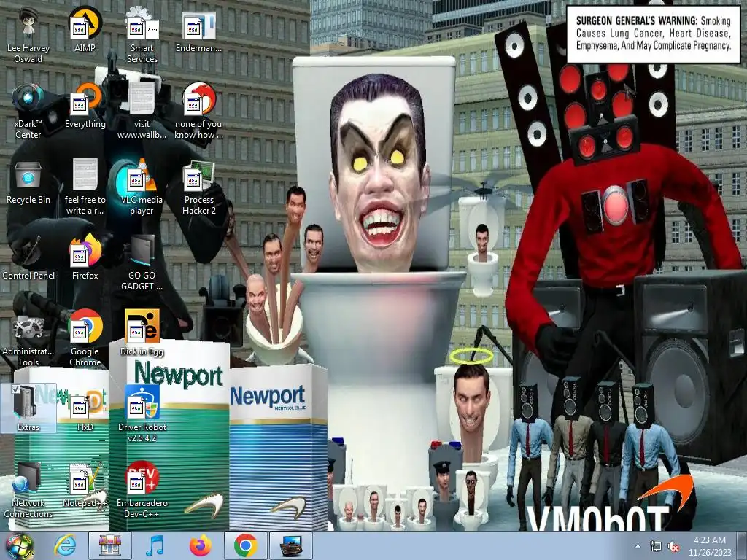The image size is (747, 560).
Task: Open the Smart Services shortcut
Action: point(142,34)
